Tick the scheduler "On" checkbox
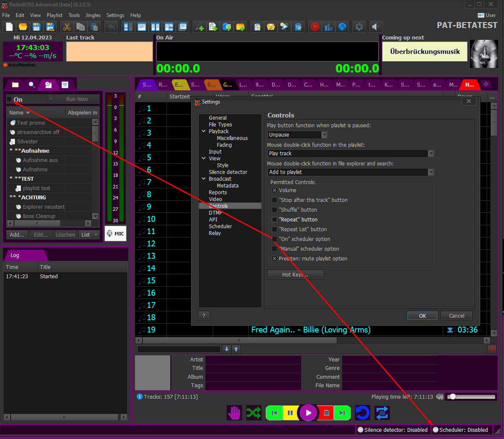504x439 pixels. pyautogui.click(x=9, y=99)
